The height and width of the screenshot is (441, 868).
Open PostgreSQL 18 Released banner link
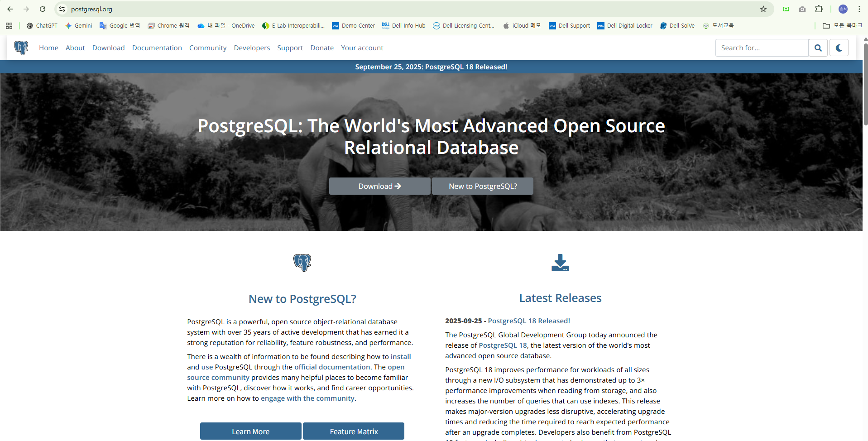(466, 67)
